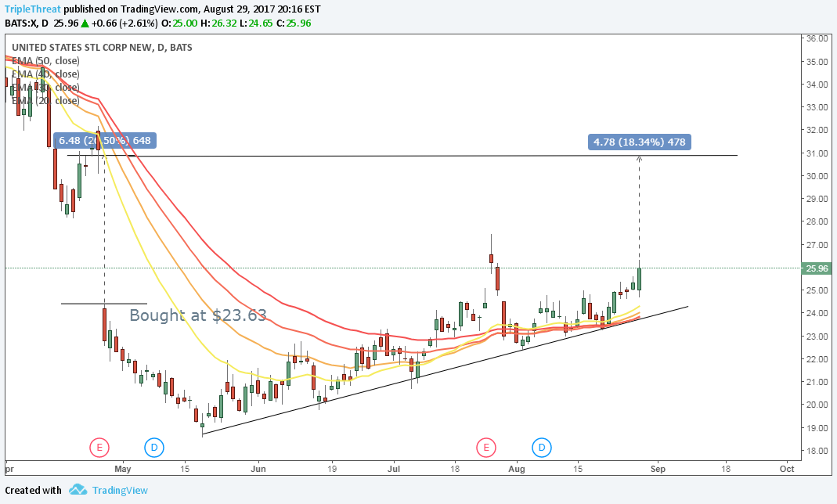Click the blue dividend D marker near May
The width and height of the screenshot is (837, 504).
tap(153, 448)
